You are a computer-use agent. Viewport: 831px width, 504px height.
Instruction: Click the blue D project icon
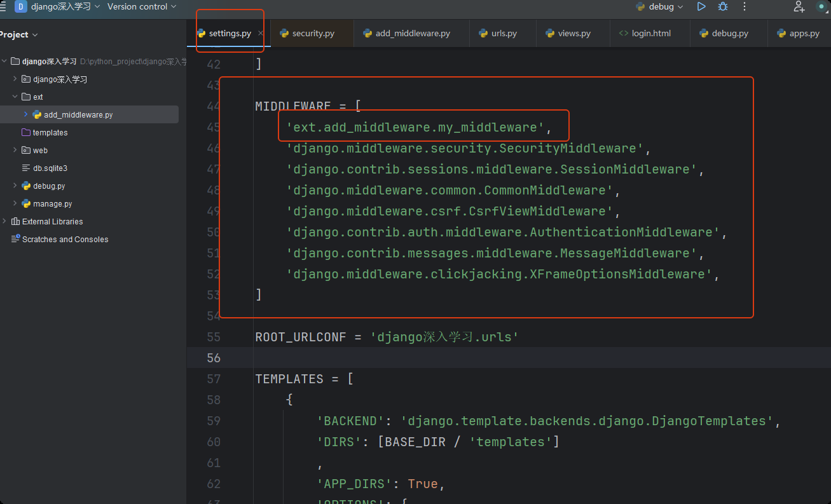(x=20, y=6)
